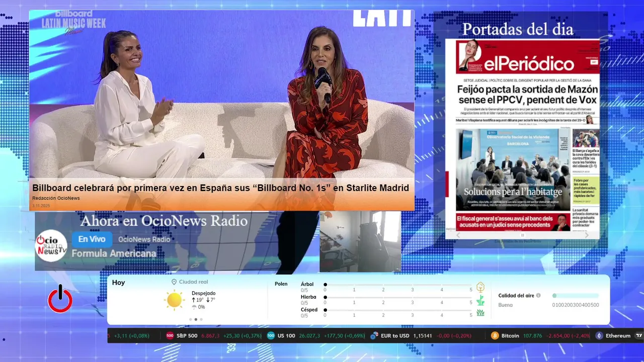Click the article date 3.11.2025
Screen dimensions: 644x362
click(41, 206)
